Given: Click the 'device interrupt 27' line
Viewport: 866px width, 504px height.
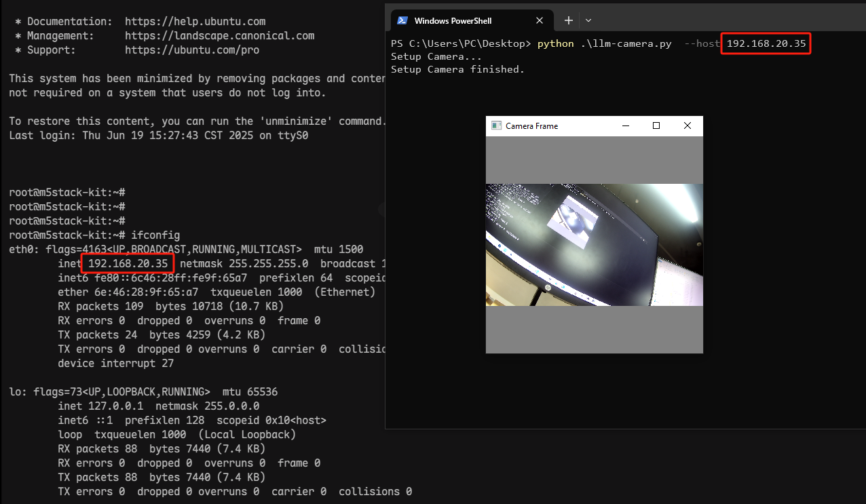Looking at the screenshot, I should (116, 364).
